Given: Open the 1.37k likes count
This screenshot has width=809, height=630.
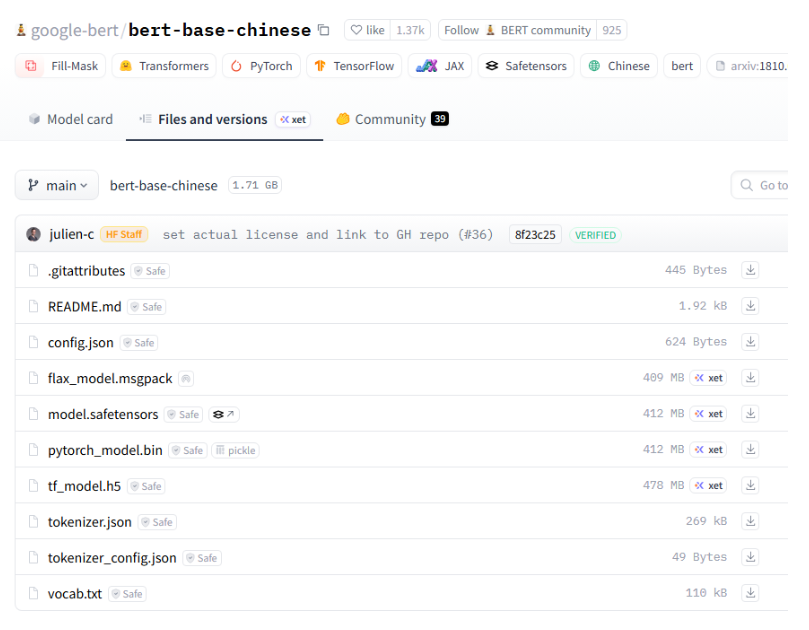Looking at the screenshot, I should tap(410, 30).
